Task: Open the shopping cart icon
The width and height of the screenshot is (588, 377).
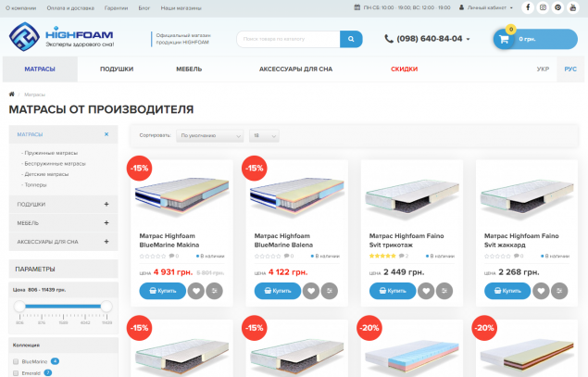Action: point(504,39)
